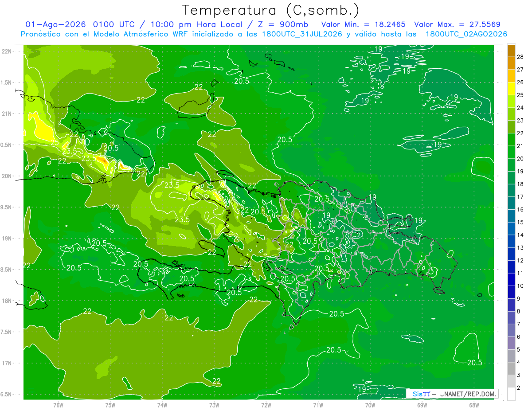Click the "68W" longitude axis label
Screen dimensions: 532x411
click(x=473, y=405)
